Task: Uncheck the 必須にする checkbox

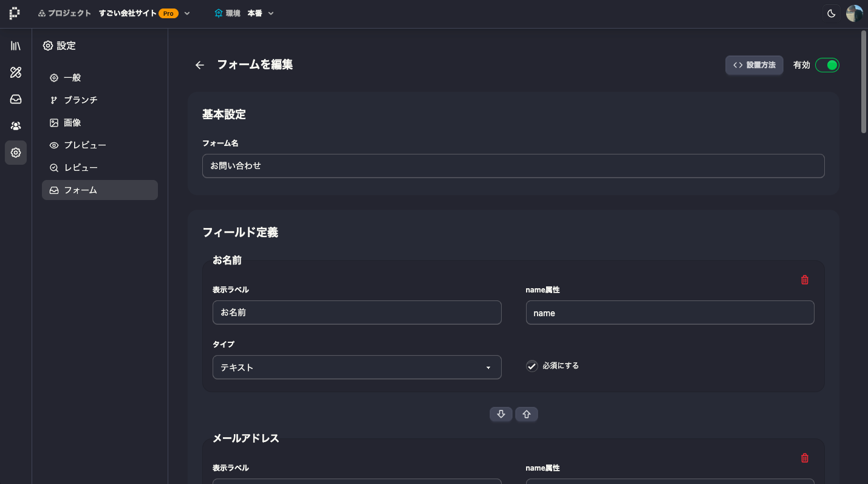Action: click(x=532, y=366)
